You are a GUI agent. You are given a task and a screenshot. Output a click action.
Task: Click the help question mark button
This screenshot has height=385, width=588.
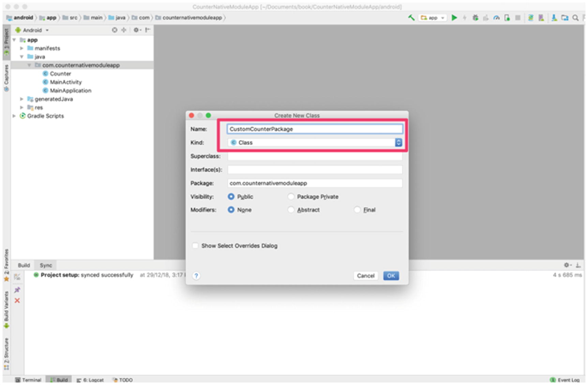[x=196, y=276]
